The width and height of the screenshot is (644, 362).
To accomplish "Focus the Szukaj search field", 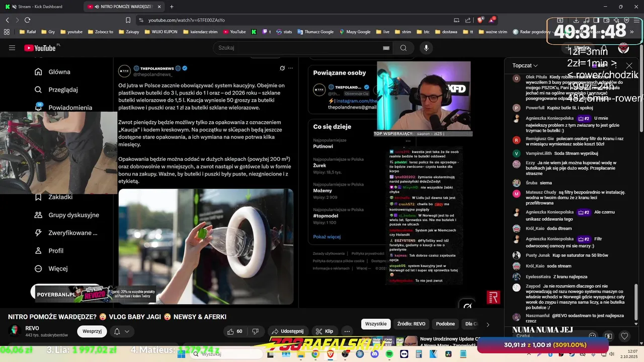I will pos(299,48).
